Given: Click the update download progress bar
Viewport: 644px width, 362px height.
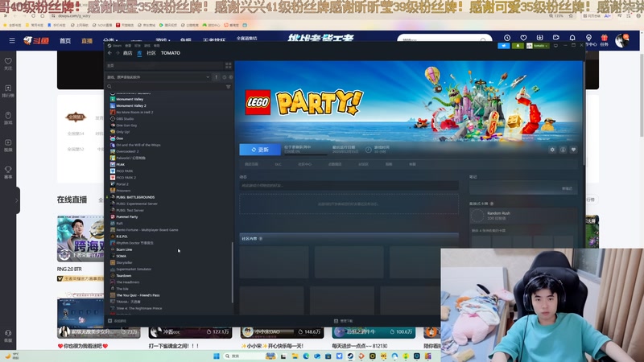Looking at the screenshot, I should [x=306, y=154].
